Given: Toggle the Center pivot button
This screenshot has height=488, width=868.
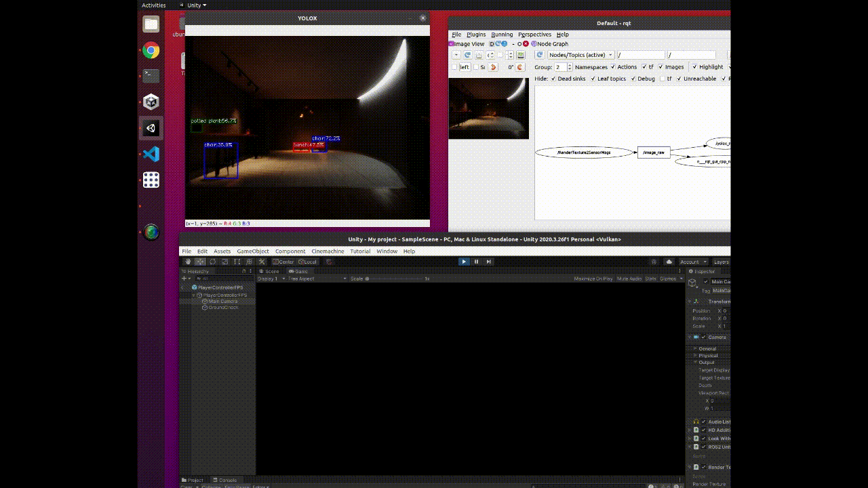Looking at the screenshot, I should point(284,262).
